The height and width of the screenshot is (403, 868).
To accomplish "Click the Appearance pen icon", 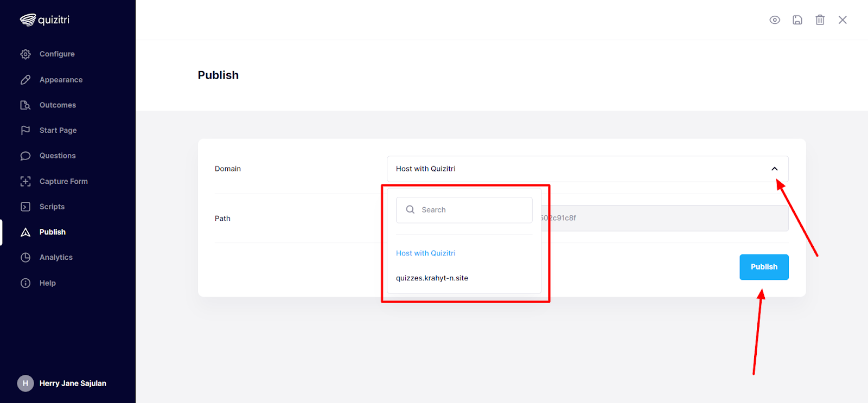I will (x=25, y=80).
